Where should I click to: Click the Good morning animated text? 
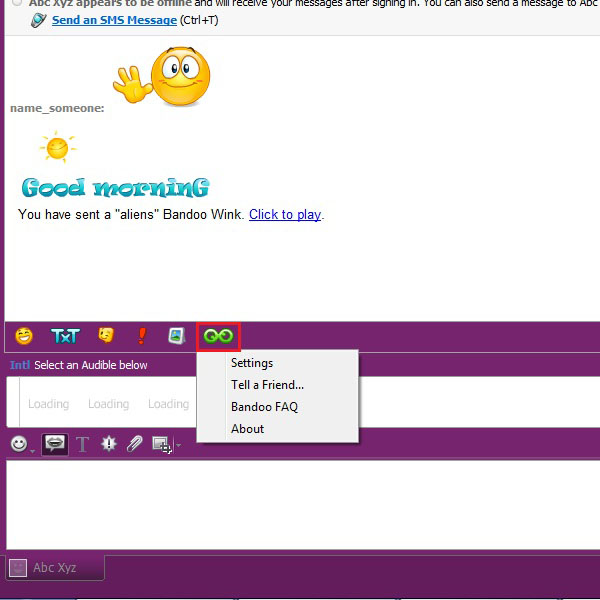pyautogui.click(x=116, y=188)
